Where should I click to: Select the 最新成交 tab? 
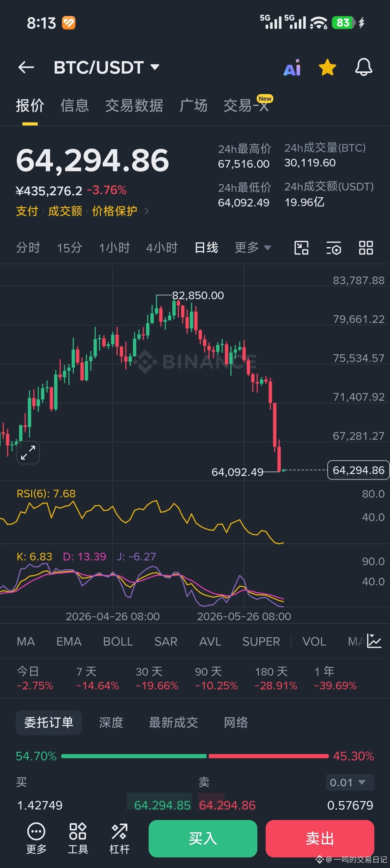174,722
